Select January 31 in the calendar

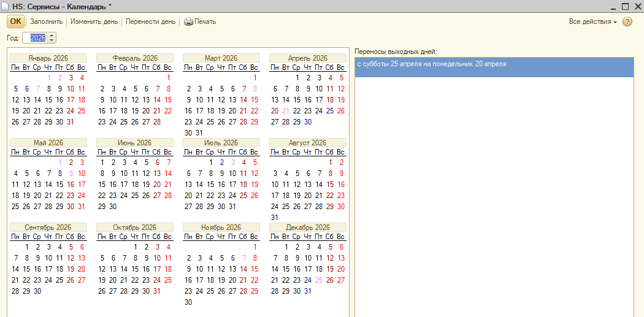point(71,122)
